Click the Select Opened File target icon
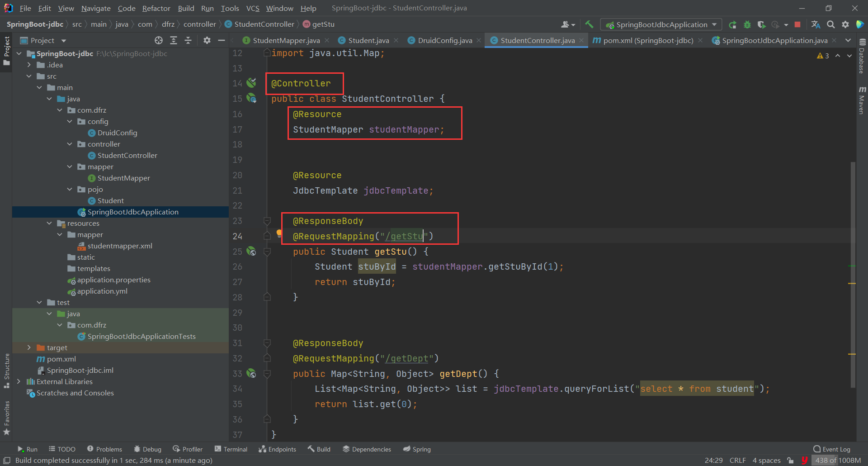 click(x=159, y=40)
